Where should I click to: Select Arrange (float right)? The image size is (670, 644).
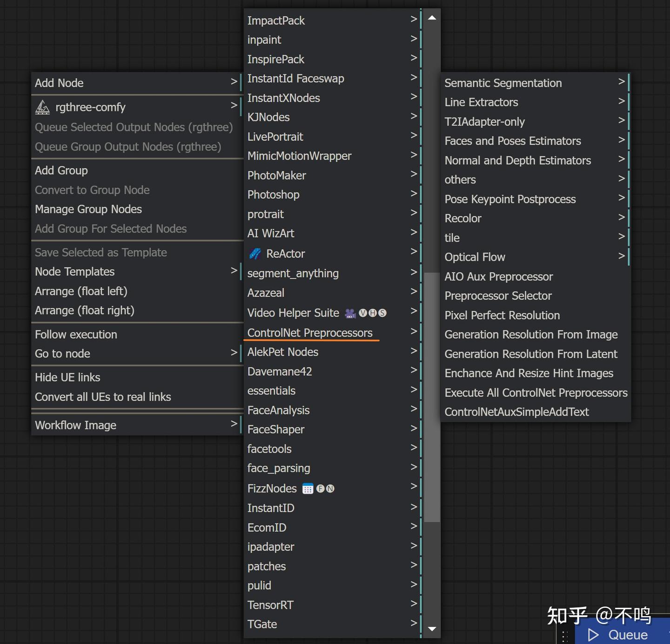click(x=137, y=310)
